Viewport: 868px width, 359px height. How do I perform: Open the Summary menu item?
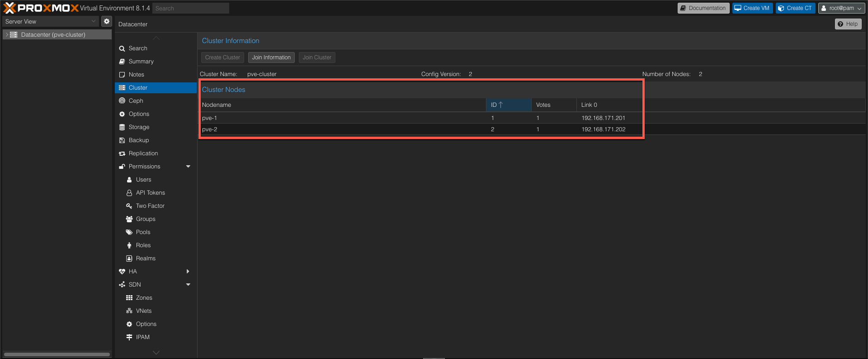tap(156, 62)
